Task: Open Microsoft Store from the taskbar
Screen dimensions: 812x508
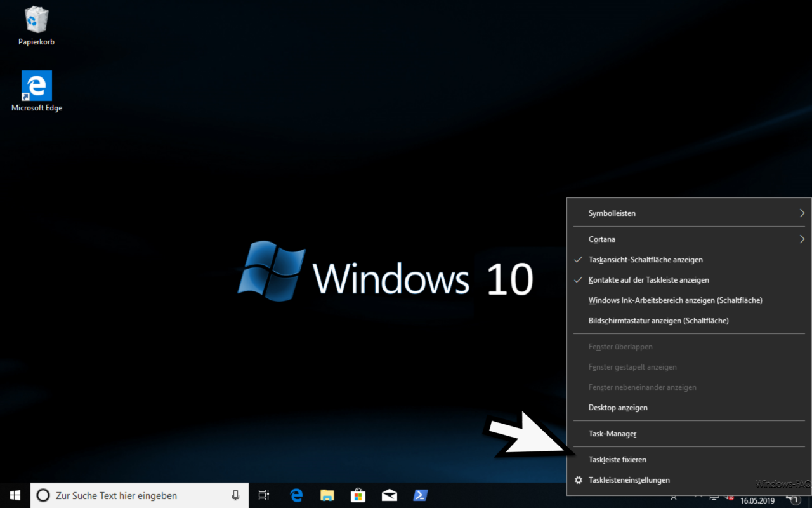Action: coord(358,495)
